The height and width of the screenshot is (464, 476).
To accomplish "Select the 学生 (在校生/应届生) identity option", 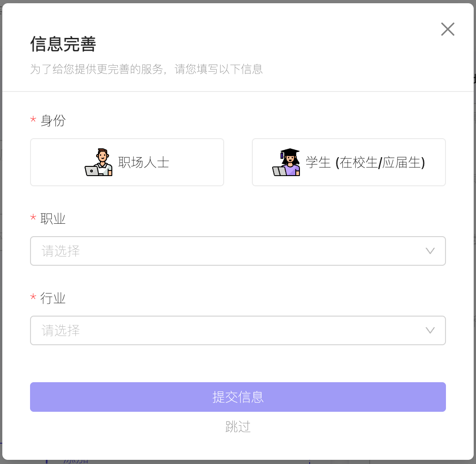I will point(349,162).
